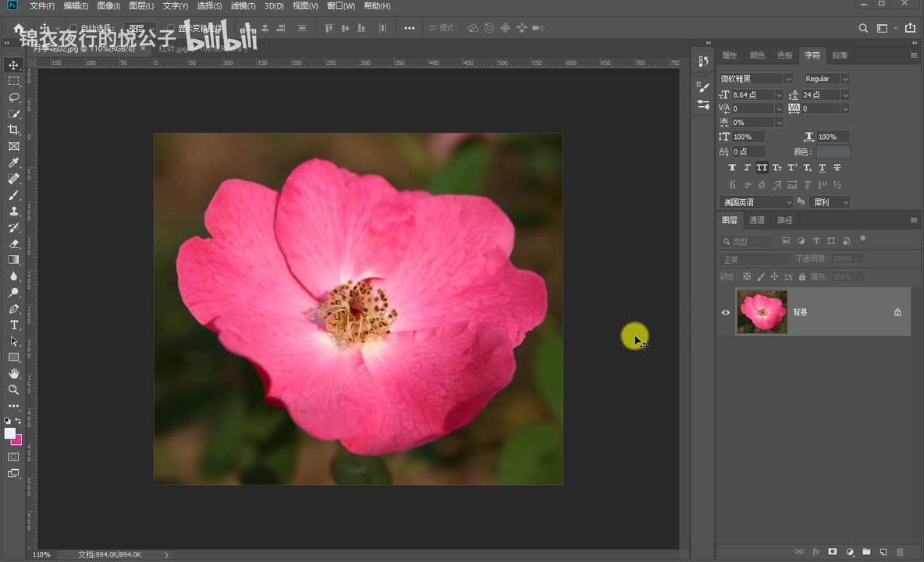
Task: Select the Gradient tool
Action: [13, 260]
